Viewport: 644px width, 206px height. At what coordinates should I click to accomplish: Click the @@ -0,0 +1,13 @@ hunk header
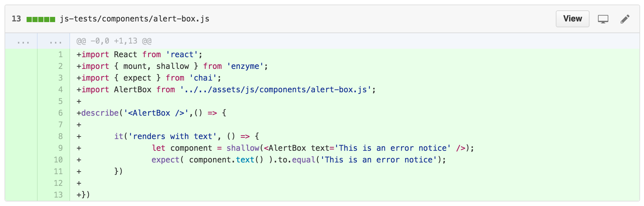tap(114, 41)
